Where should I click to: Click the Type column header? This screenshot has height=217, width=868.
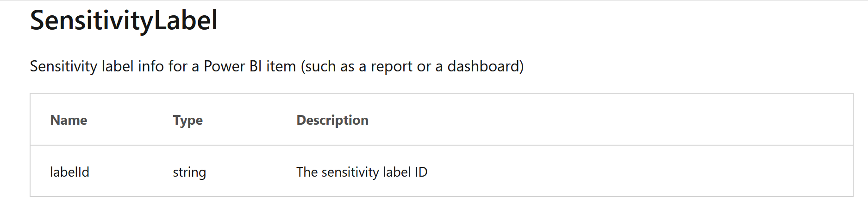pos(187,121)
